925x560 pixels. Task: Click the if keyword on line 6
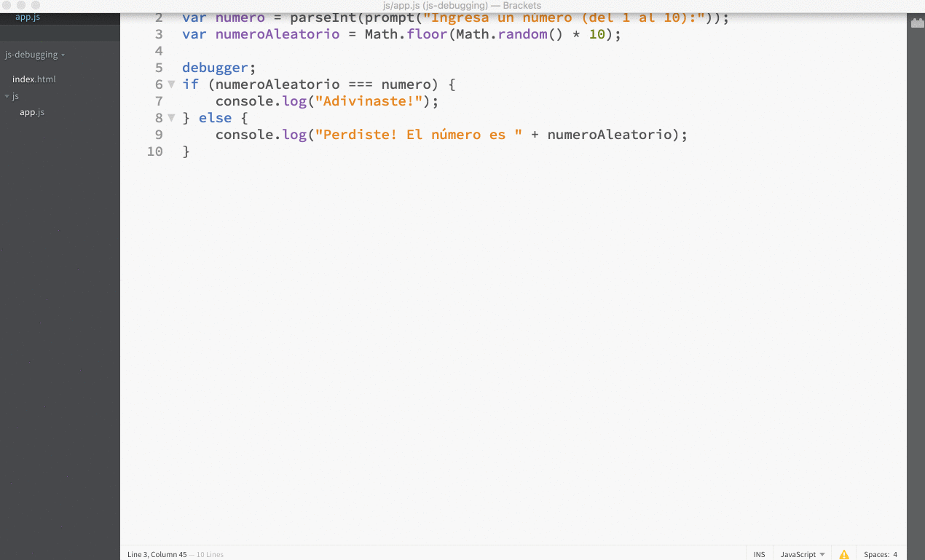coord(190,84)
